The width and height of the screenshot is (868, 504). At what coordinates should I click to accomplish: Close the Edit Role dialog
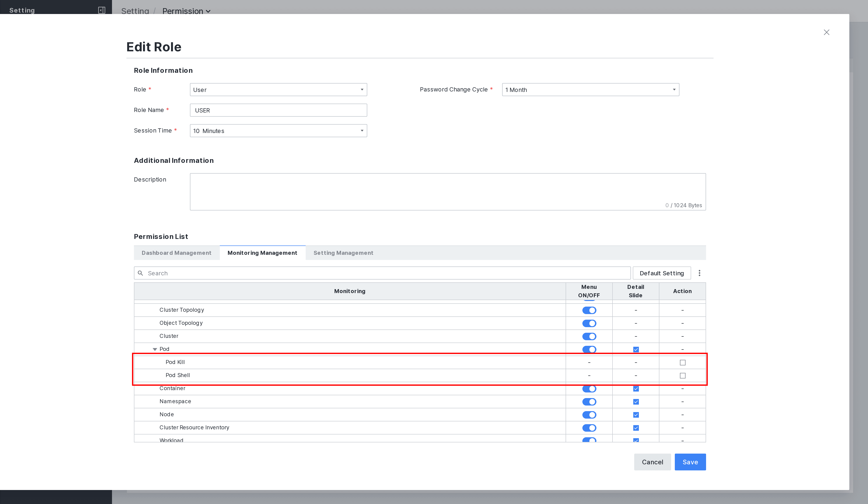click(826, 32)
